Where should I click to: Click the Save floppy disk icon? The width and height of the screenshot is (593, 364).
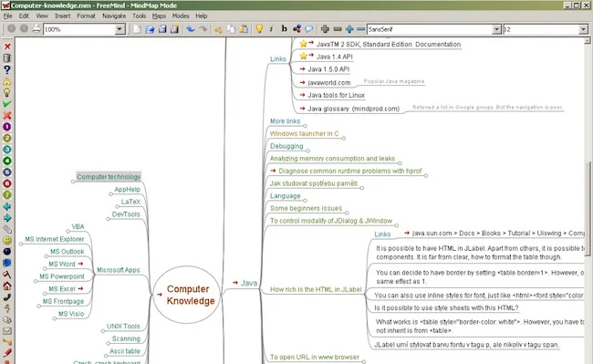pyautogui.click(x=162, y=29)
